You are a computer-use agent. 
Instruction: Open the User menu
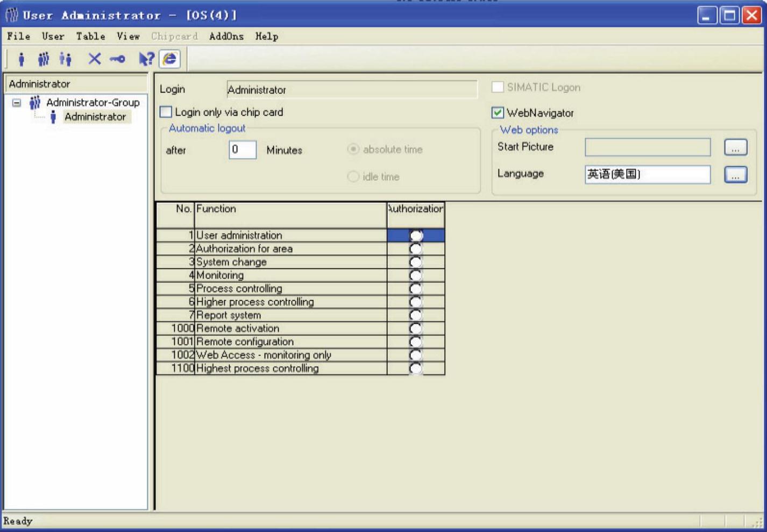pyautogui.click(x=53, y=36)
